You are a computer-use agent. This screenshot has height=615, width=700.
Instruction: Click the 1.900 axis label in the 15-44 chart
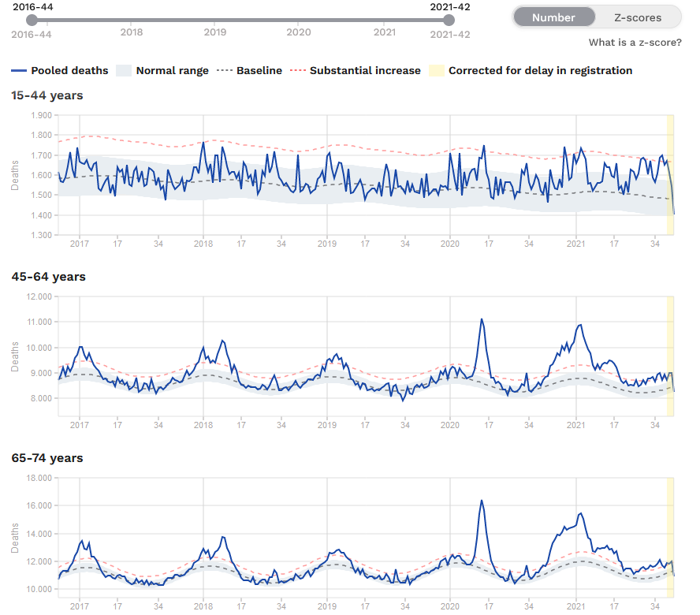pyautogui.click(x=41, y=115)
